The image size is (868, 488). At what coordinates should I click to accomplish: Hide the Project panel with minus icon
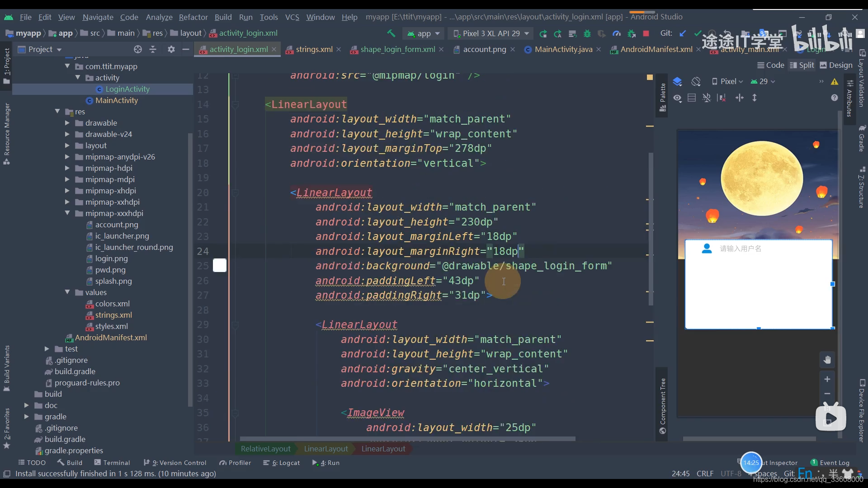[x=185, y=49]
